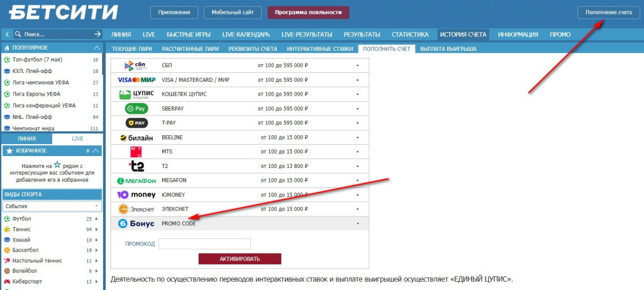
Task: Collapse the Популярное section chevron
Action: (96, 48)
